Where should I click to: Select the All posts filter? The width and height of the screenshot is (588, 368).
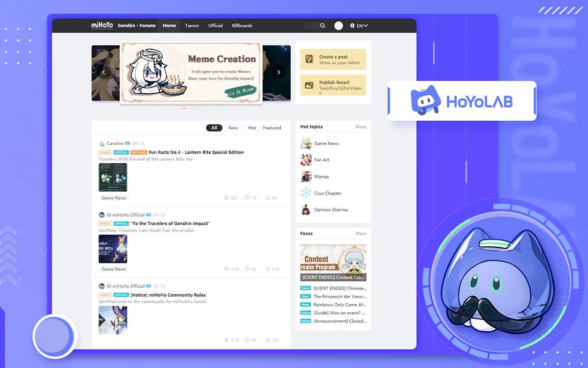214,128
